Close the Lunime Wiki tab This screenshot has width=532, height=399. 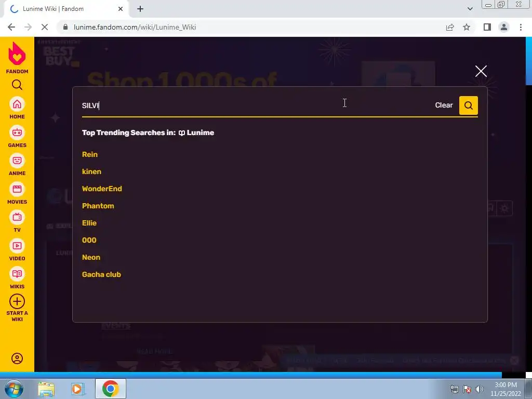(121, 9)
